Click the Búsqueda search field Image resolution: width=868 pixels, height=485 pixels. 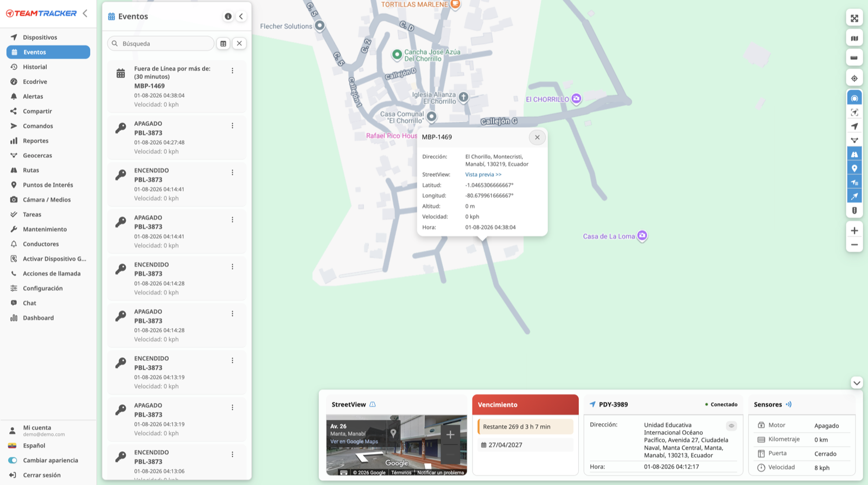(x=161, y=43)
